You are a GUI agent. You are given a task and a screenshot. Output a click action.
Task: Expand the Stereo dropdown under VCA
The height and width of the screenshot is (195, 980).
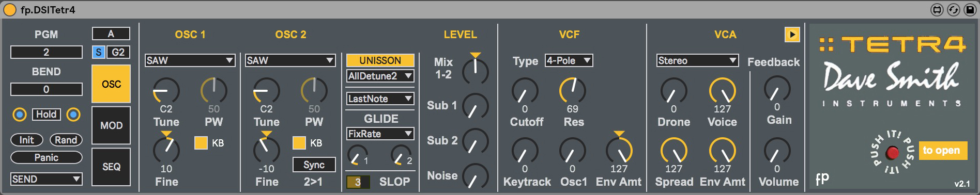click(x=697, y=60)
